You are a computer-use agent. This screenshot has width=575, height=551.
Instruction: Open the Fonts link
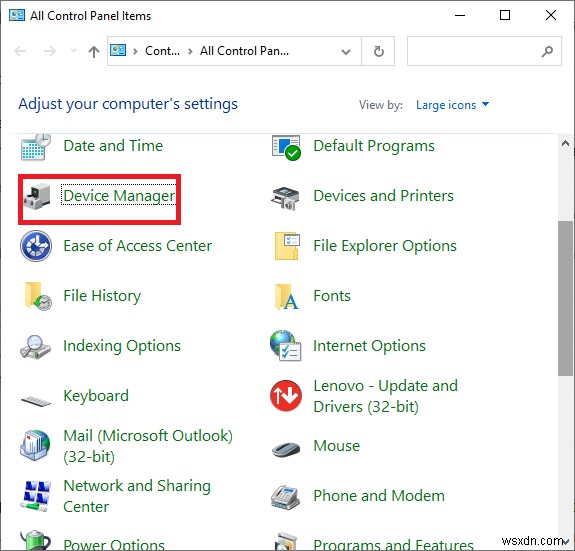coord(332,295)
